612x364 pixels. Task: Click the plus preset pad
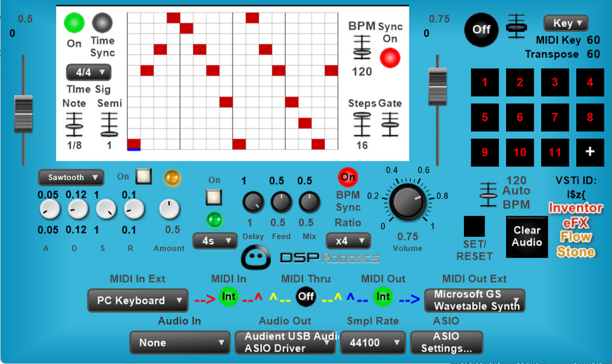click(590, 152)
